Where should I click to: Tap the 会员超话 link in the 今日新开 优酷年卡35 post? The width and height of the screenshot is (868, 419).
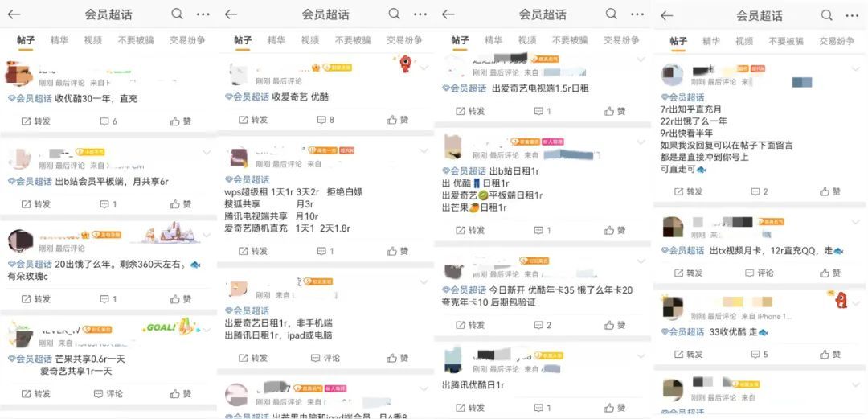[x=464, y=290]
